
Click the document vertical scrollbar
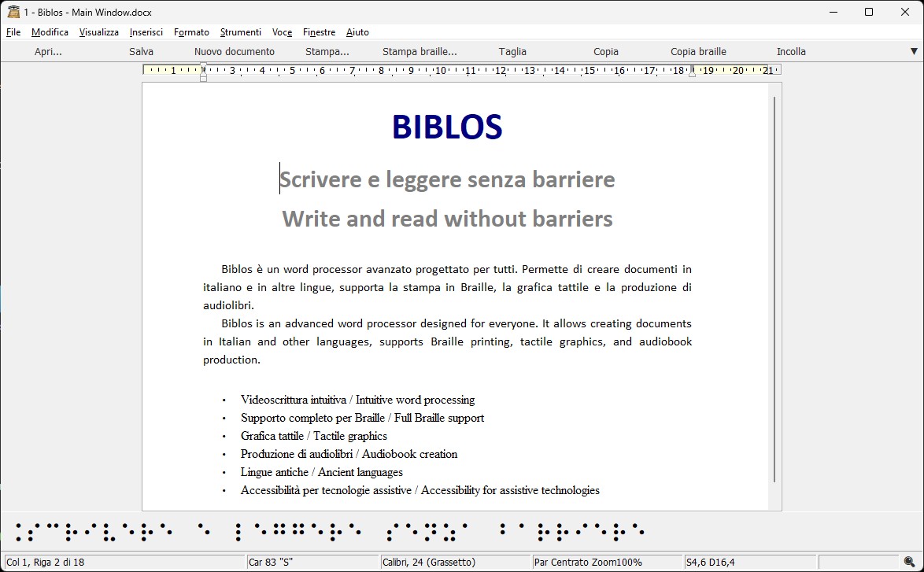click(x=774, y=289)
